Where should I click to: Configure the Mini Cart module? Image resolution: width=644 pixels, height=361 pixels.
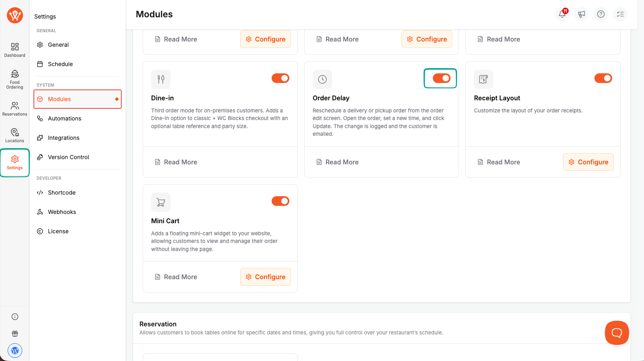pos(266,277)
